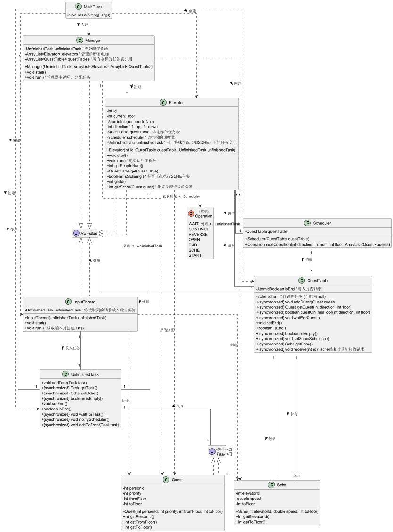393x532 pixels.
Task: Click the UnfinishedTask class title
Action: 85,375
